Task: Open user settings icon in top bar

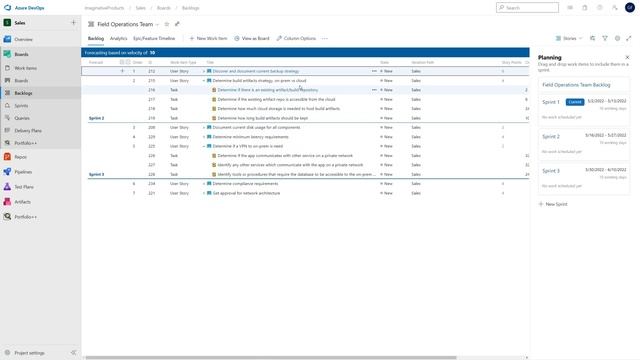Action: pyautogui.click(x=615, y=8)
